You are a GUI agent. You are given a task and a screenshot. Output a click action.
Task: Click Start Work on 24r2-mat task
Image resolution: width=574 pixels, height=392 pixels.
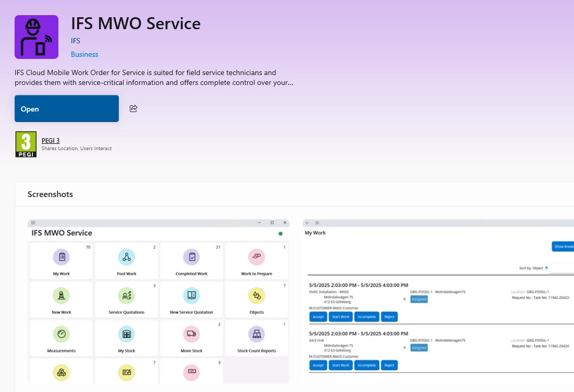tap(341, 365)
